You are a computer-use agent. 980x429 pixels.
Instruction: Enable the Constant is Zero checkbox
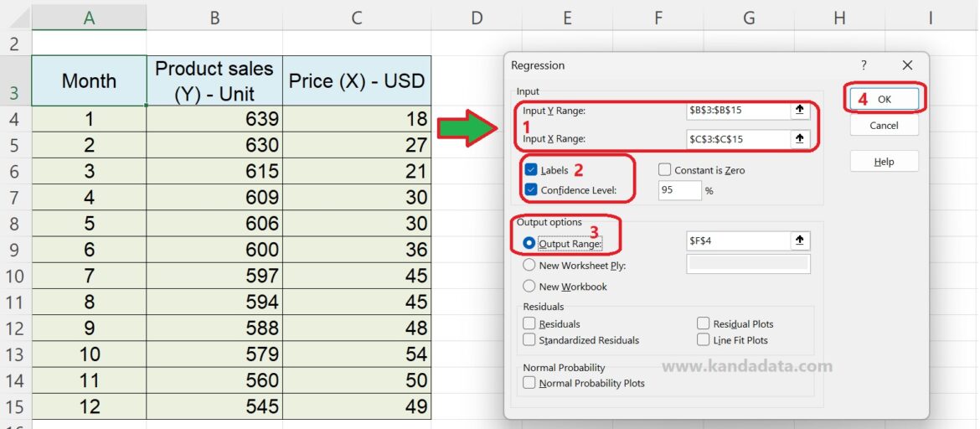tap(665, 170)
